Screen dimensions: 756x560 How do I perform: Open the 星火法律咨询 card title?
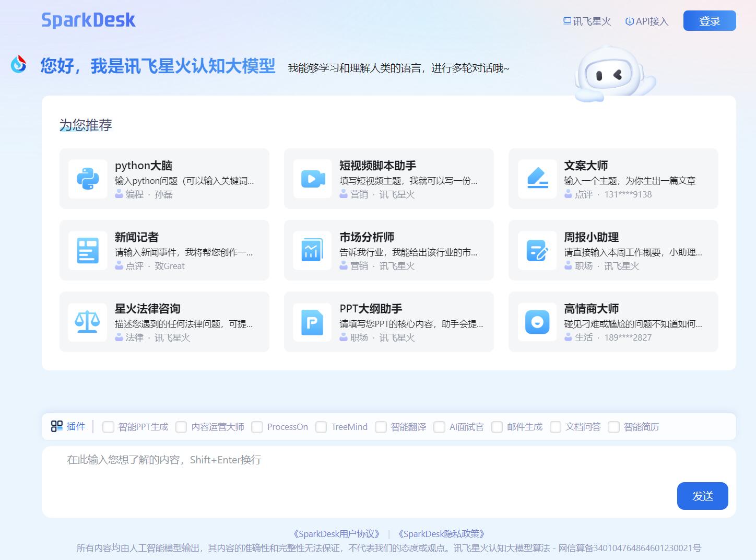[148, 309]
